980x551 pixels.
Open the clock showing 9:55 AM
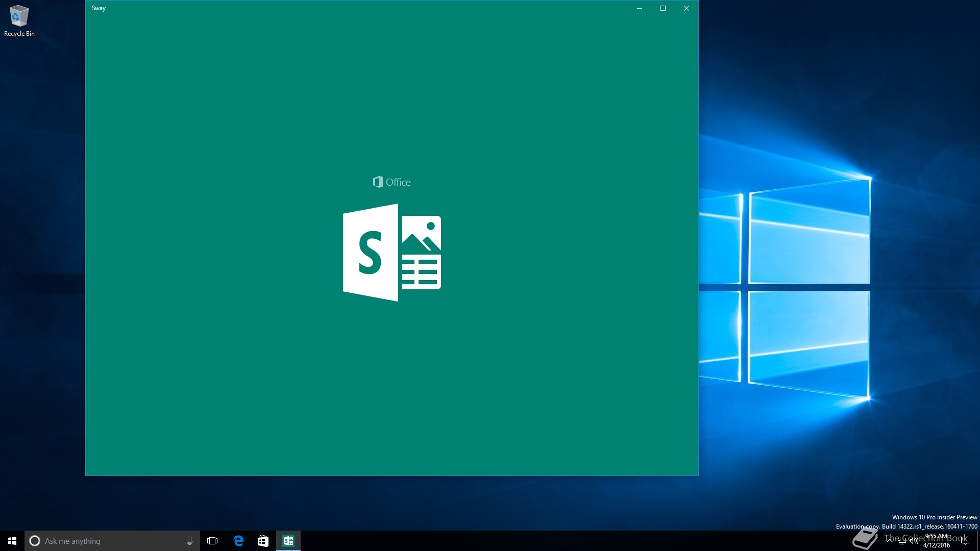(x=937, y=541)
